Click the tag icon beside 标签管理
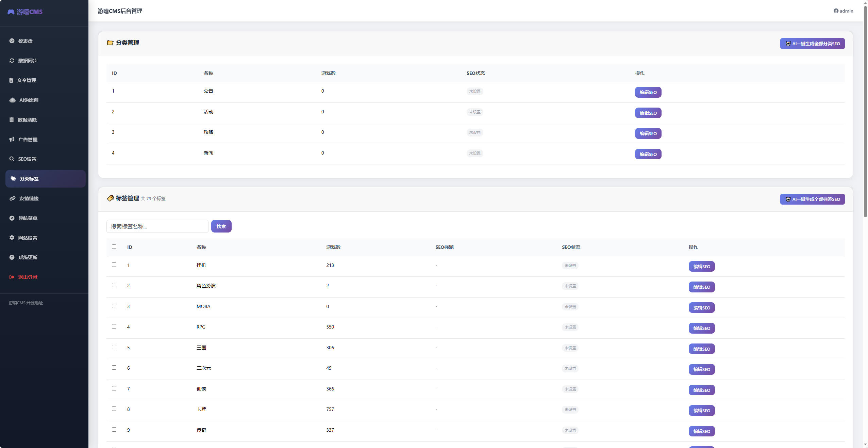The height and width of the screenshot is (448, 868). pos(110,198)
